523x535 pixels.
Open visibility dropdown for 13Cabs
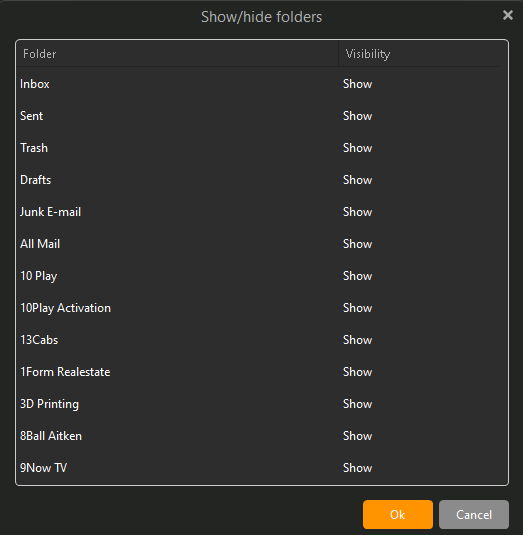pyautogui.click(x=357, y=340)
